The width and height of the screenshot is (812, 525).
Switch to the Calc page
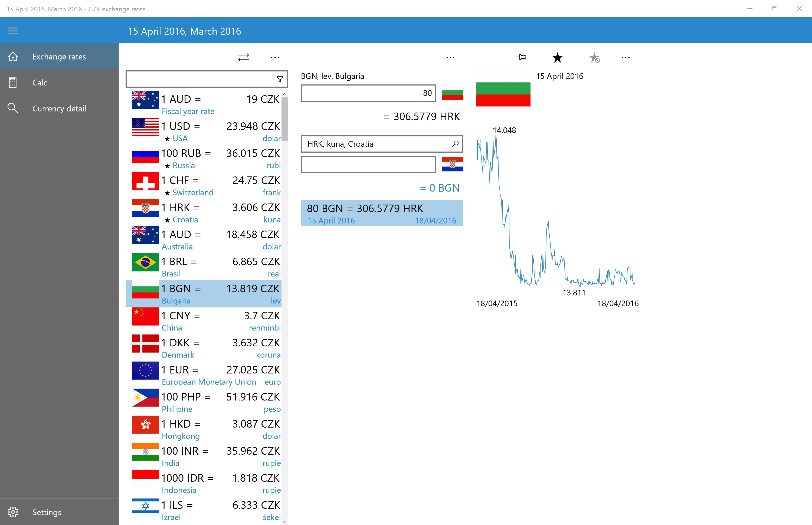pyautogui.click(x=40, y=83)
